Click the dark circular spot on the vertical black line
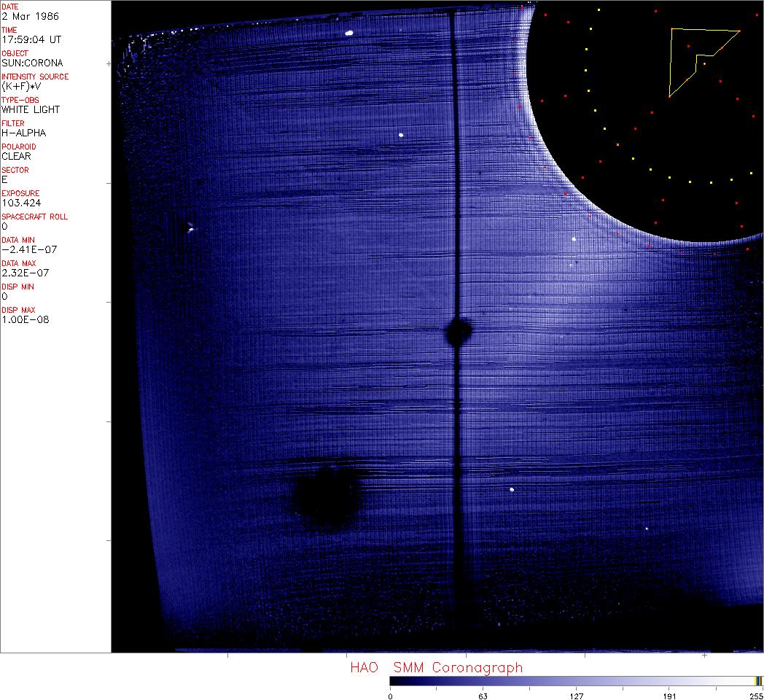 click(x=459, y=331)
